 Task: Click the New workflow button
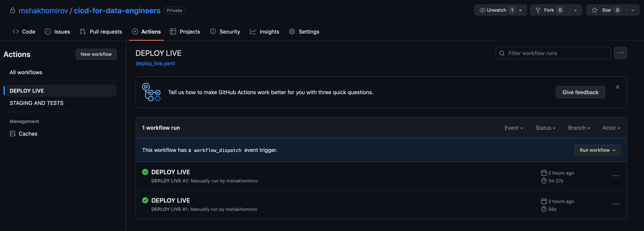point(96,54)
